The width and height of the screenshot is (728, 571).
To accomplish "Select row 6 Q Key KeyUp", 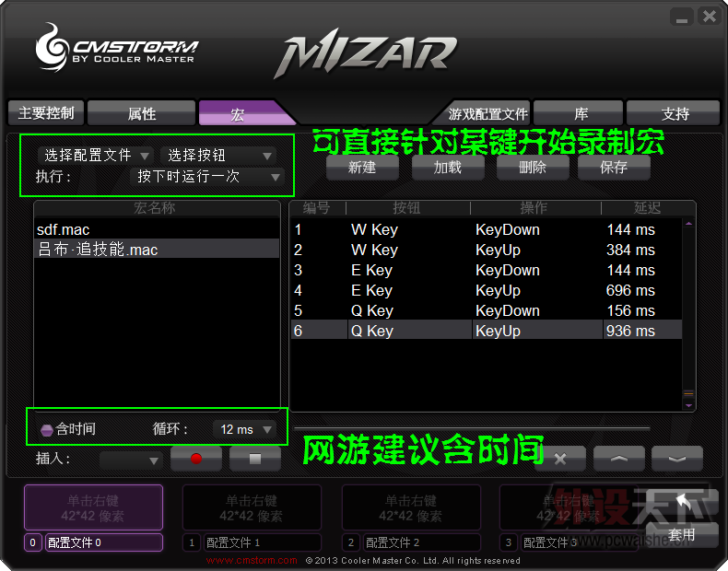I will point(487,331).
